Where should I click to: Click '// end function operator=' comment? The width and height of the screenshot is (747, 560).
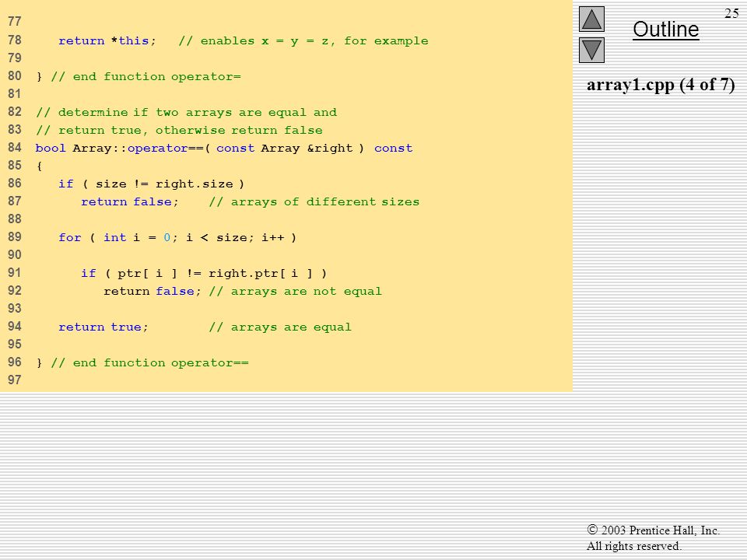point(146,77)
